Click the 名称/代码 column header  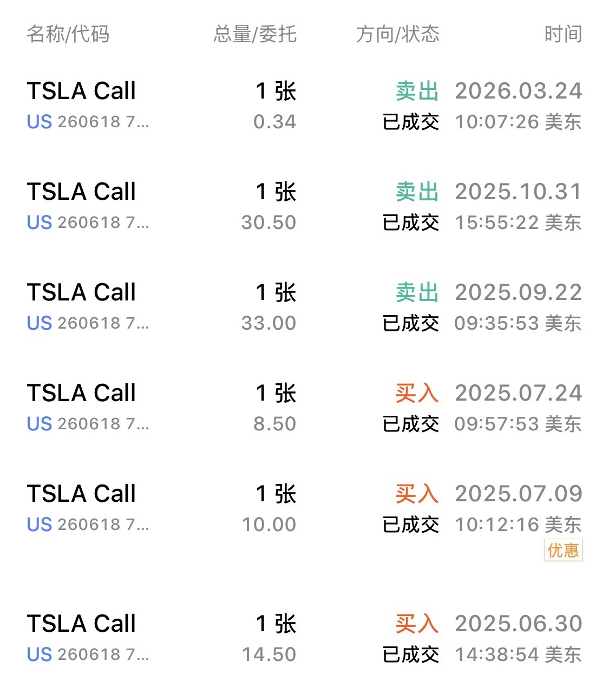click(x=68, y=34)
